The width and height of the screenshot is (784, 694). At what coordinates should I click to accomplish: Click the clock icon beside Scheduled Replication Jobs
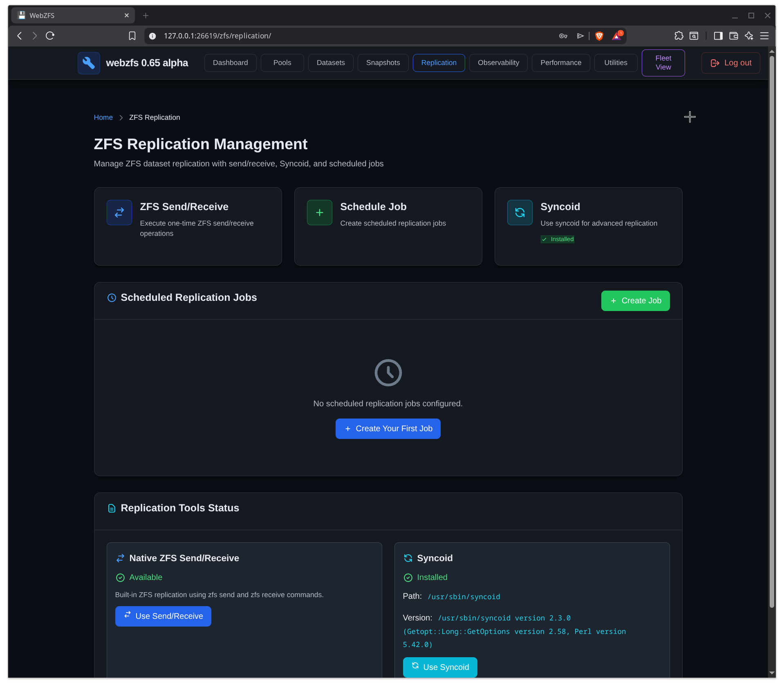click(x=112, y=298)
